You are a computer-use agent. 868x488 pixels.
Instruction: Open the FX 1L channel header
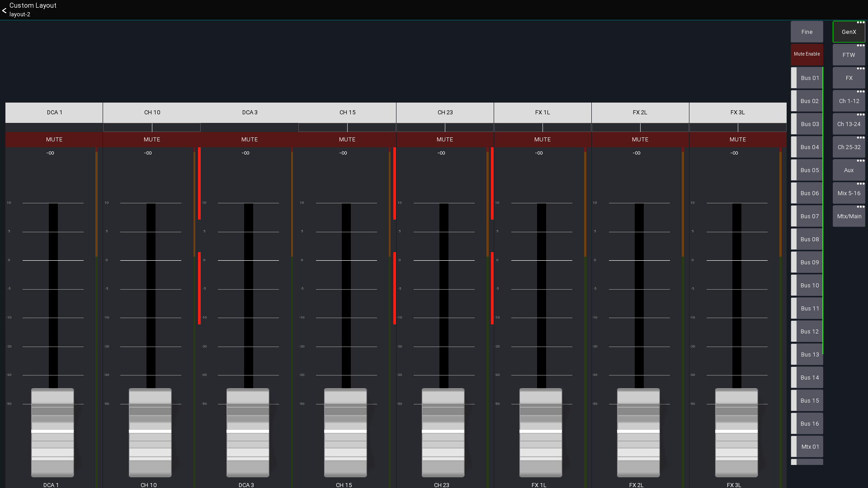[542, 113]
